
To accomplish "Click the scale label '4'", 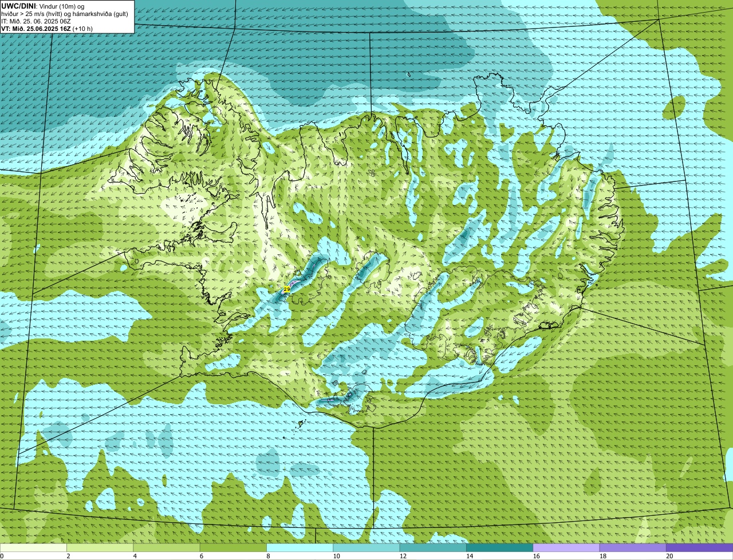I will click(x=135, y=556).
